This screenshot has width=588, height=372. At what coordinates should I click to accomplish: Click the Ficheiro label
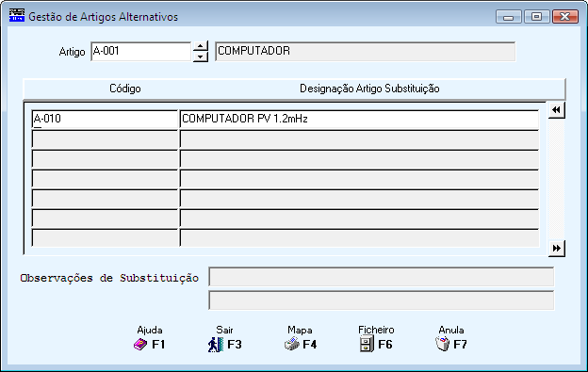point(376,330)
